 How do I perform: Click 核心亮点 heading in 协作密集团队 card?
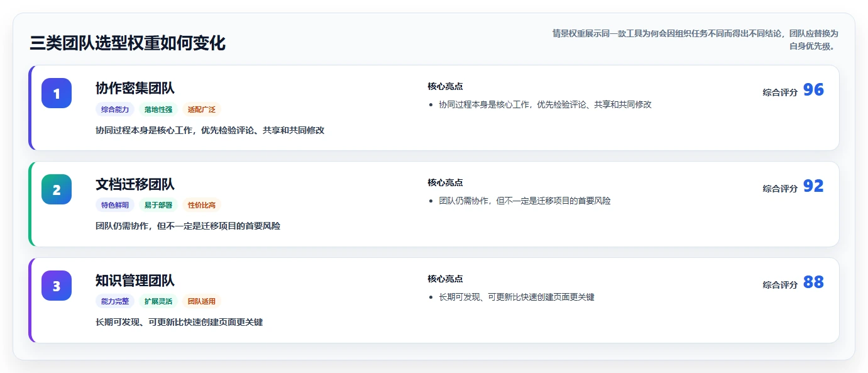pyautogui.click(x=445, y=87)
